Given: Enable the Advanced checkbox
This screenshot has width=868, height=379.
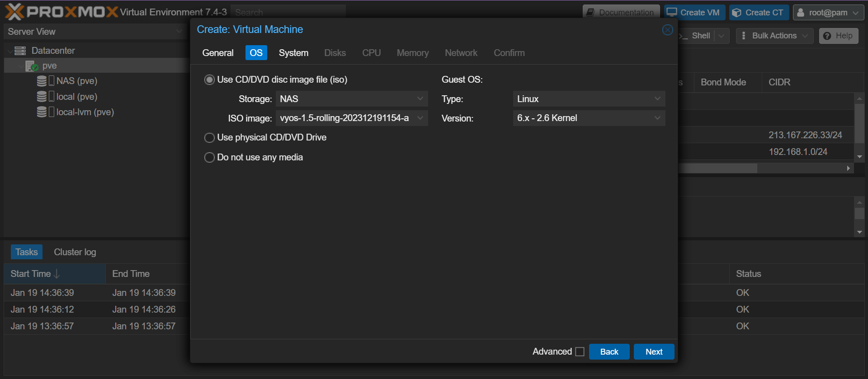Looking at the screenshot, I should [580, 351].
